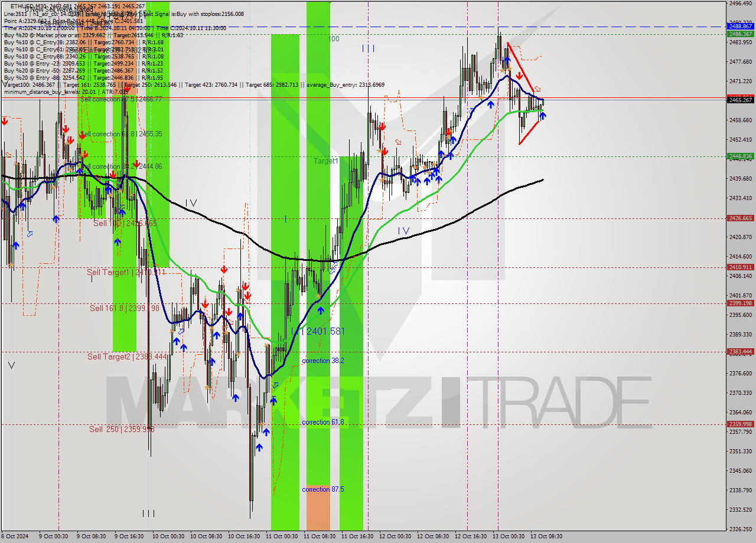
Task: Click the 'Sell 250 | 2359.998' label
Action: [122, 429]
